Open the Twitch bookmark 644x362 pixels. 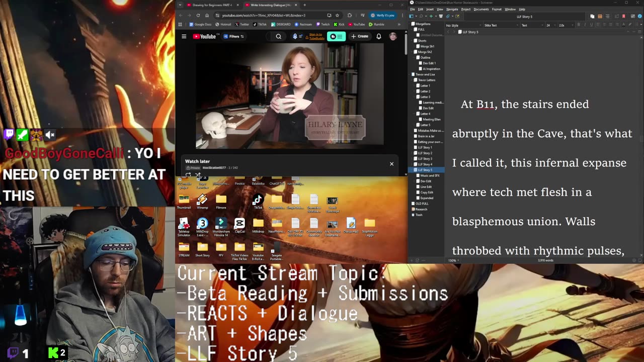click(323, 24)
